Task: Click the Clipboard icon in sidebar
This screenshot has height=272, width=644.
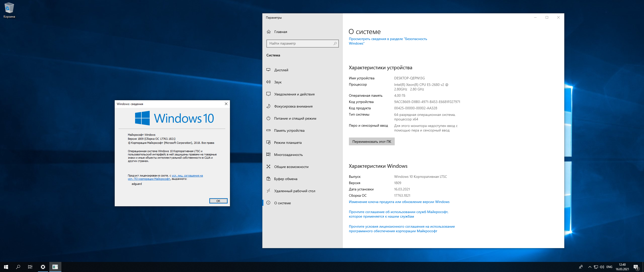Action: point(268,179)
